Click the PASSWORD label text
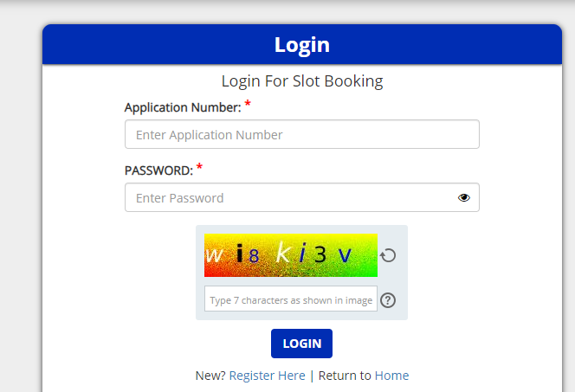The image size is (575, 392). pyautogui.click(x=158, y=170)
